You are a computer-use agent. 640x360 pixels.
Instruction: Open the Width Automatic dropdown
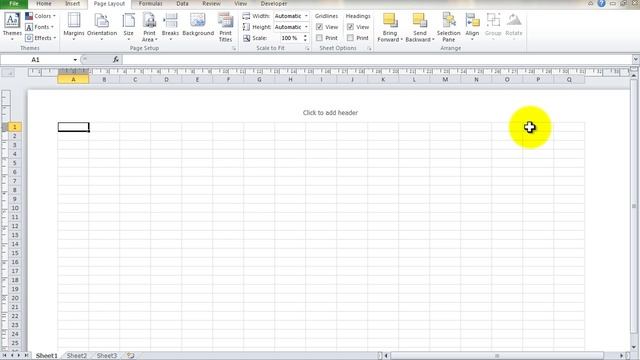click(x=291, y=16)
